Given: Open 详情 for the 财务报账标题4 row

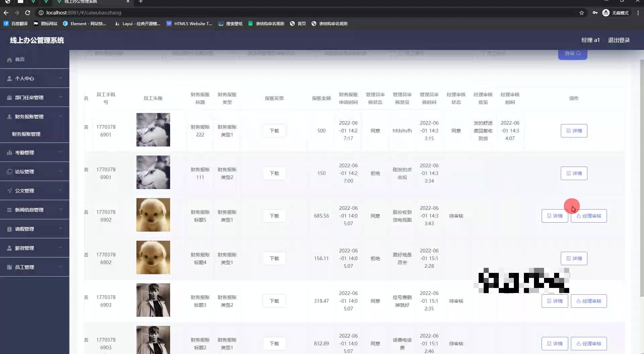Looking at the screenshot, I should 574,258.
